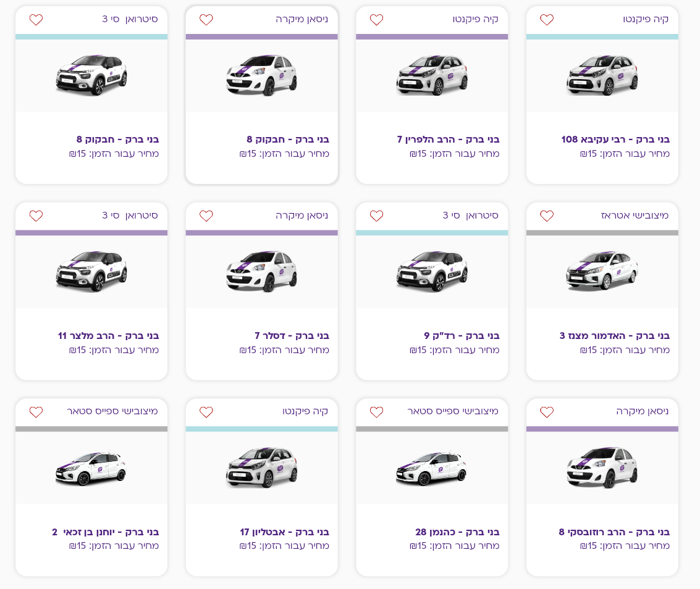Open the בני ברק - הרב הלפרין 7 link
The height and width of the screenshot is (589, 700).
point(448,140)
